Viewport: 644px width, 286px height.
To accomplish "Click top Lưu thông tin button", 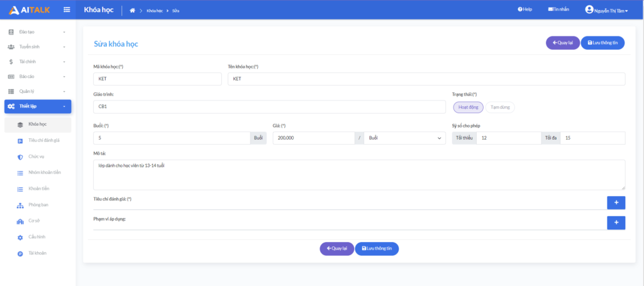I will [602, 43].
